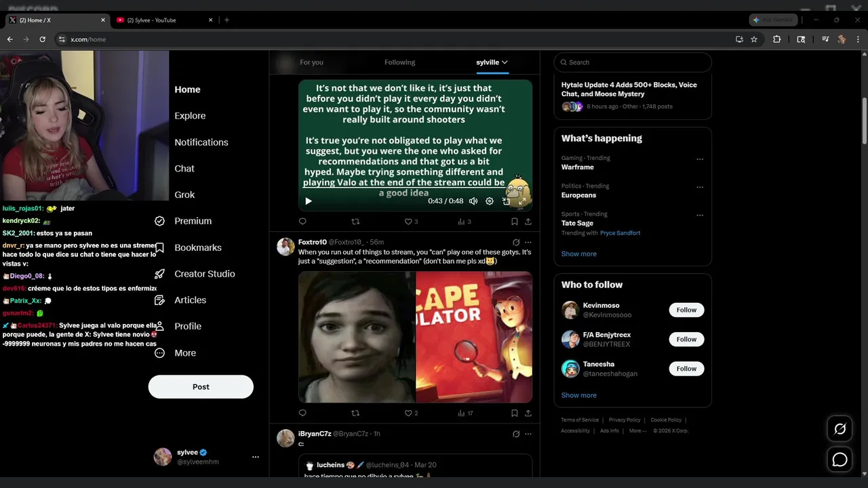Open the Pryce Sandfort trending link
868x488 pixels.
coord(620,233)
